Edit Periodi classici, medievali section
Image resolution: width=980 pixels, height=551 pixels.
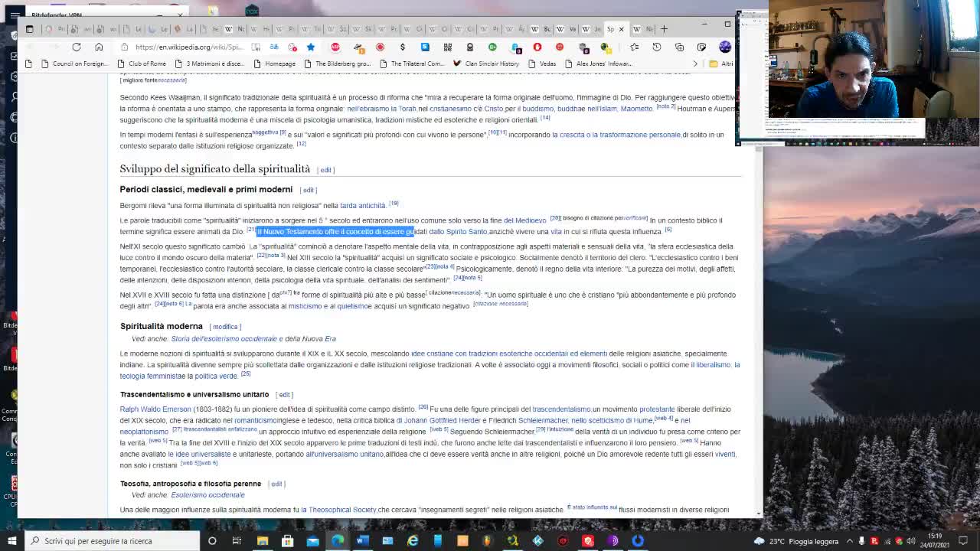tap(308, 190)
